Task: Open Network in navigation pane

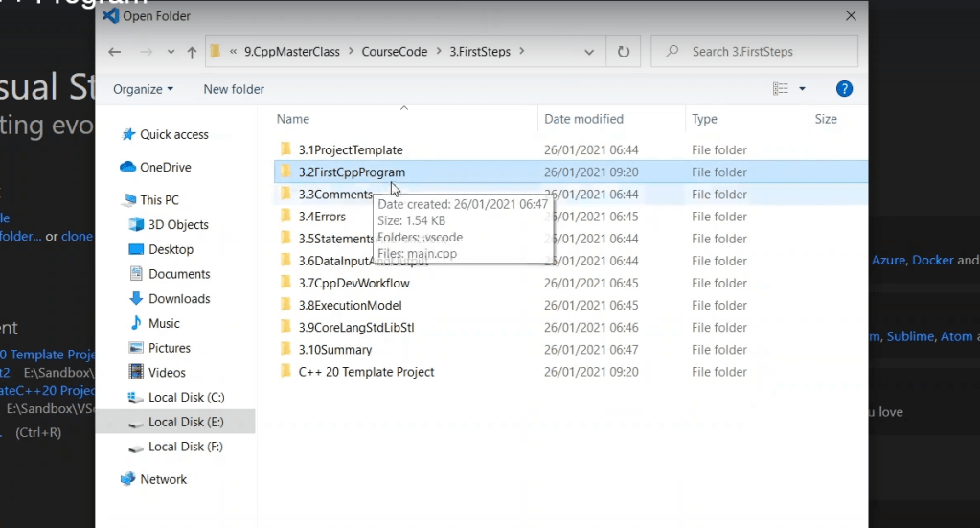Action: [x=163, y=479]
